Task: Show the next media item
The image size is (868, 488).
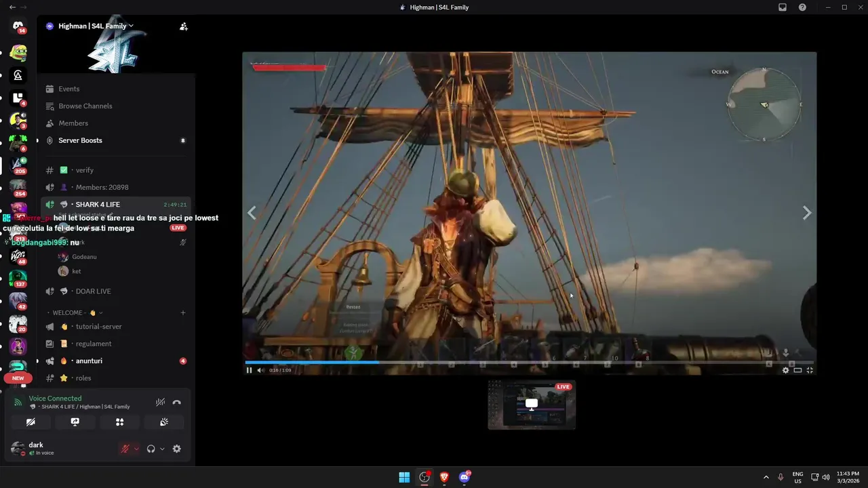Action: 807,213
